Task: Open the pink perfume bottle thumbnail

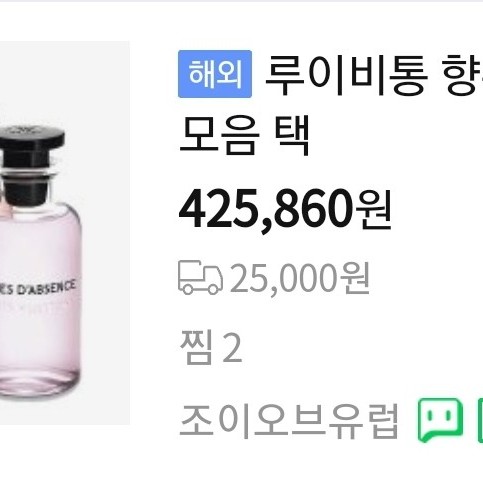Action: [65, 233]
